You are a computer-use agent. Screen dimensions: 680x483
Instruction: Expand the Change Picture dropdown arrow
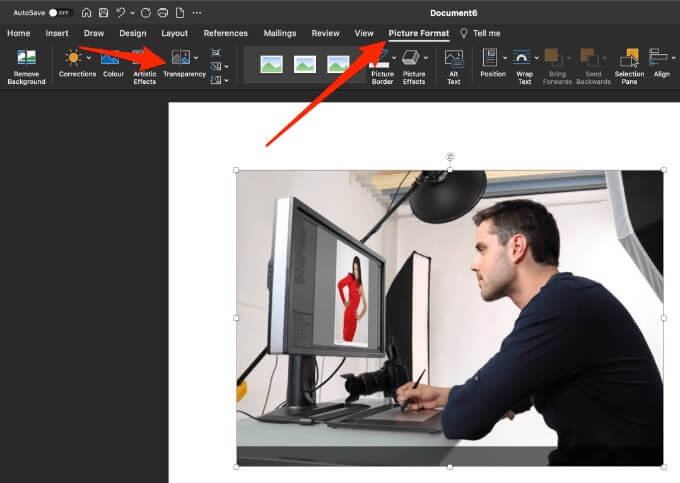pos(226,67)
